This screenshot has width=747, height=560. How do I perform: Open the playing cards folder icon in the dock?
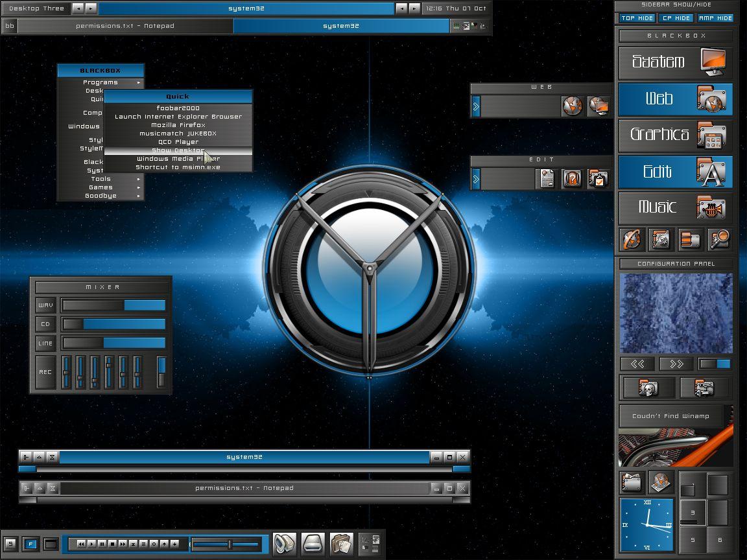point(342,544)
